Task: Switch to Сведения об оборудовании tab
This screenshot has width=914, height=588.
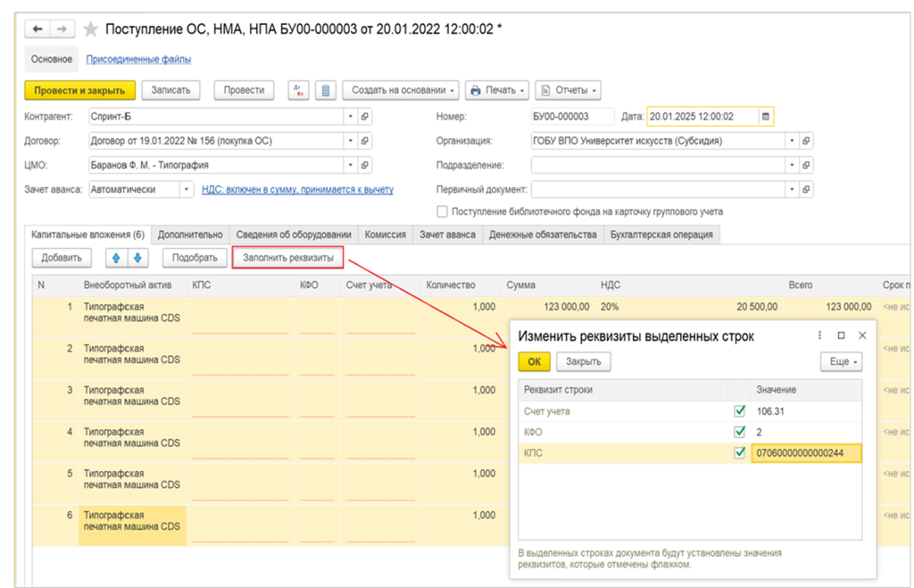Action: [294, 235]
